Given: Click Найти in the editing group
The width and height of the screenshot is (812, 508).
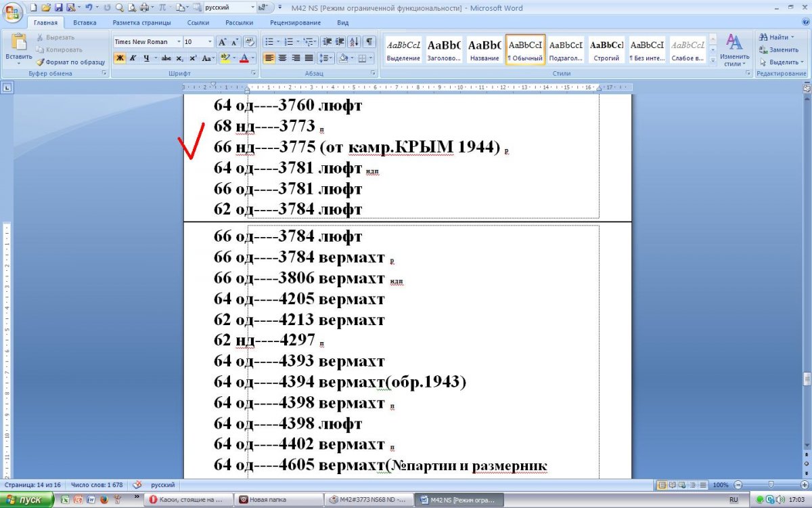Looking at the screenshot, I should (x=778, y=37).
